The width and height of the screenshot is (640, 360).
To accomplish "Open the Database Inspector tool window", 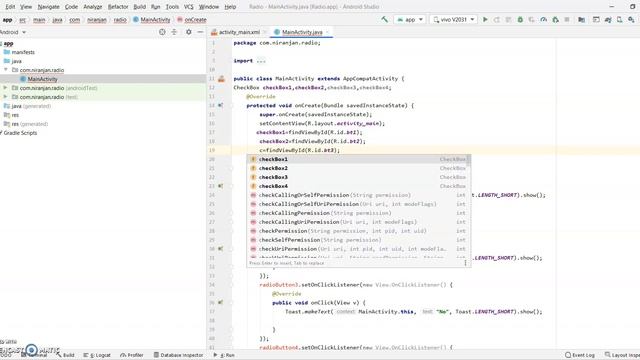I will (178, 355).
